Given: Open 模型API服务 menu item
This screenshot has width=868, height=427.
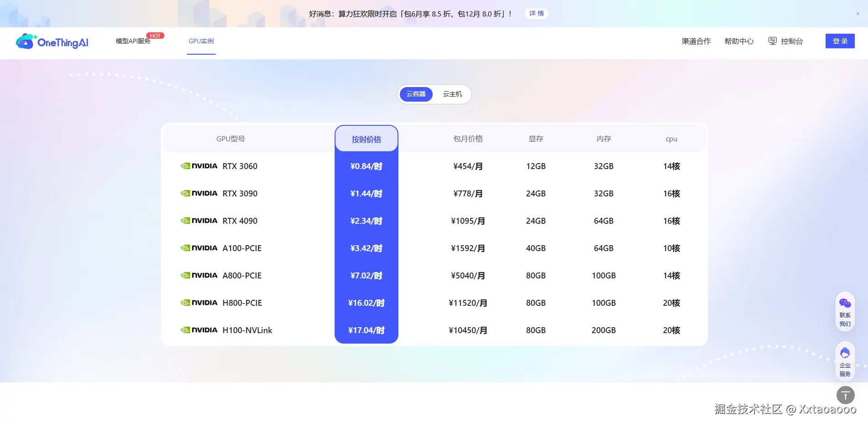Looking at the screenshot, I should tap(133, 41).
